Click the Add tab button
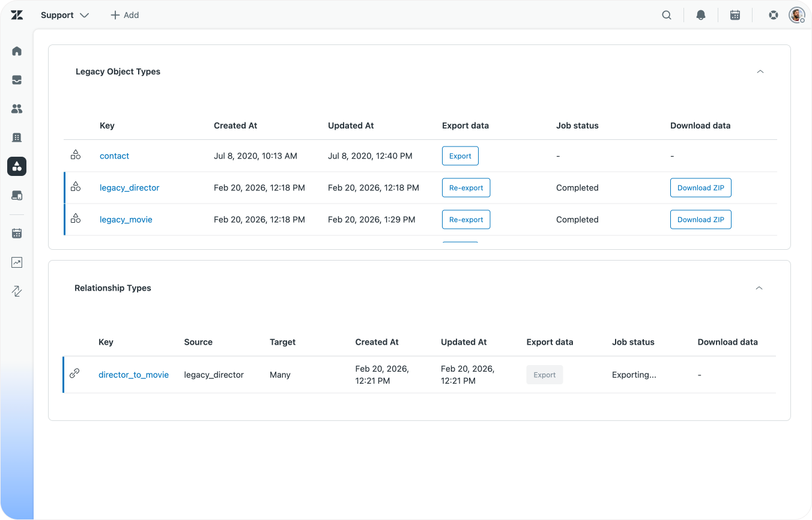The height and width of the screenshot is (520, 812). click(125, 15)
